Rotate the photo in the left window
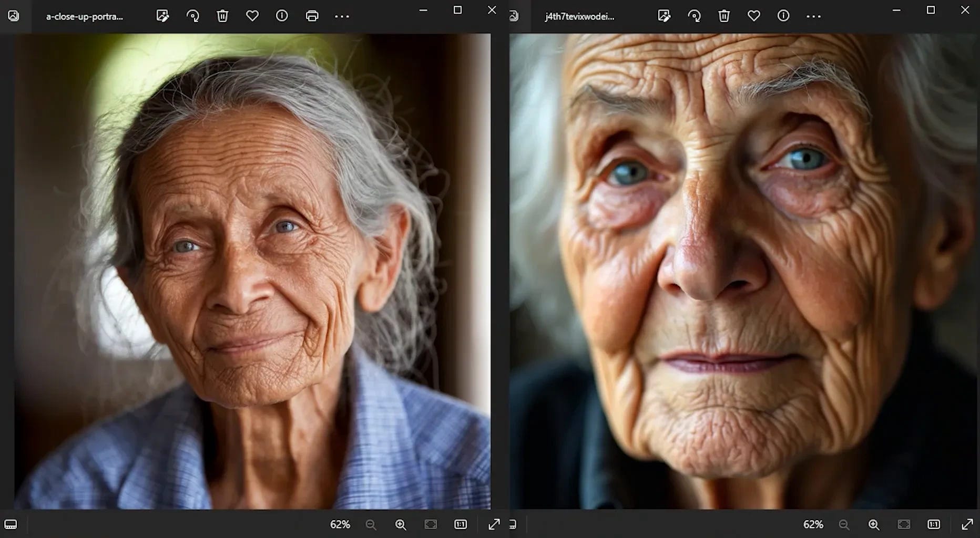Viewport: 980px width, 538px height. tap(193, 16)
